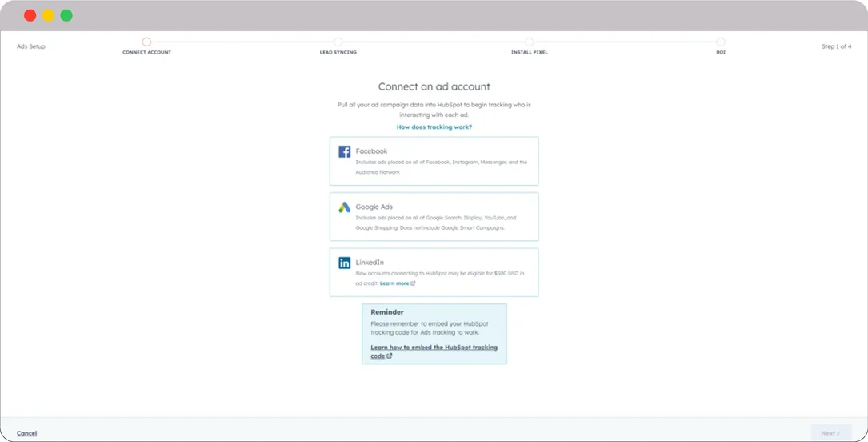Open LinkedIn Learn more link
The image size is (868, 442).
(x=394, y=283)
